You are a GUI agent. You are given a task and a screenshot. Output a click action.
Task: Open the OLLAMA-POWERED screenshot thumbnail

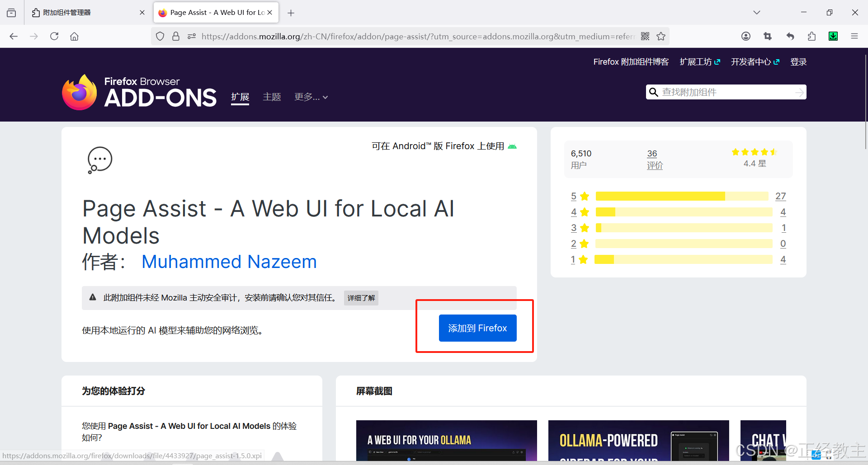[638, 441]
